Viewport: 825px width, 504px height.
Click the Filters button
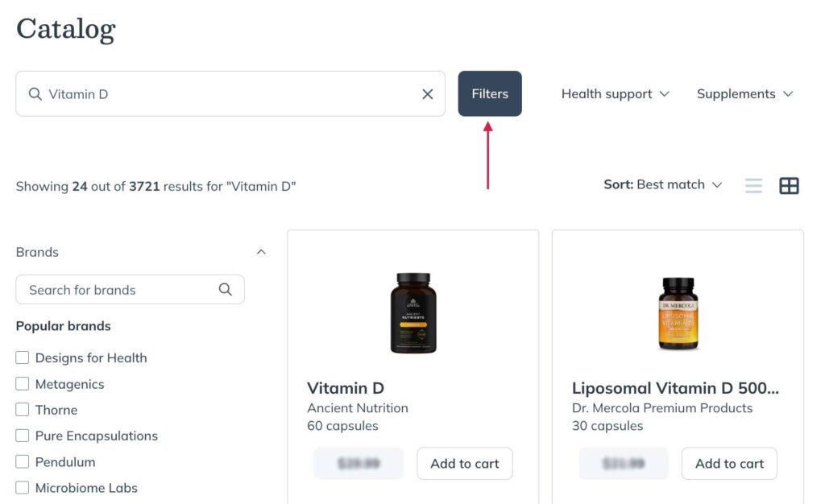coord(490,94)
